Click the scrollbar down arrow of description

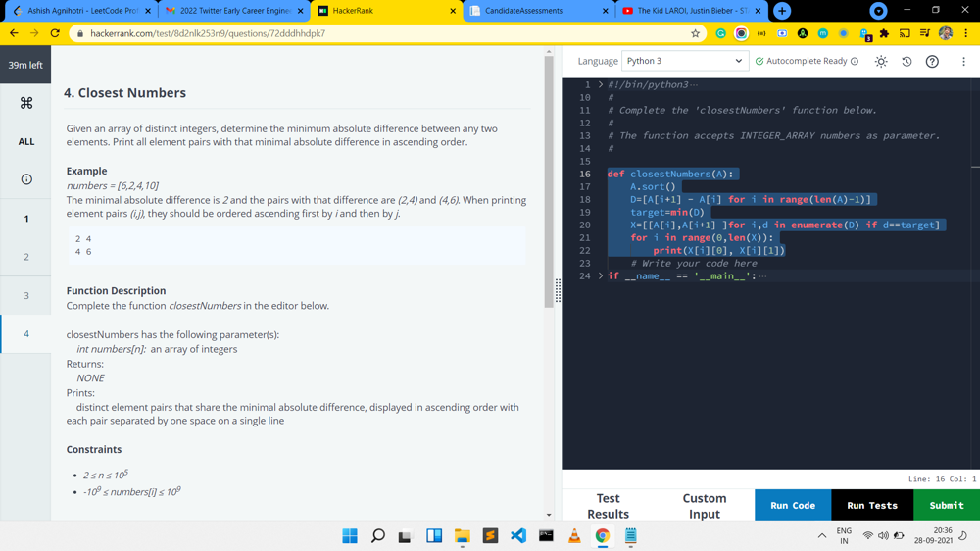(549, 515)
